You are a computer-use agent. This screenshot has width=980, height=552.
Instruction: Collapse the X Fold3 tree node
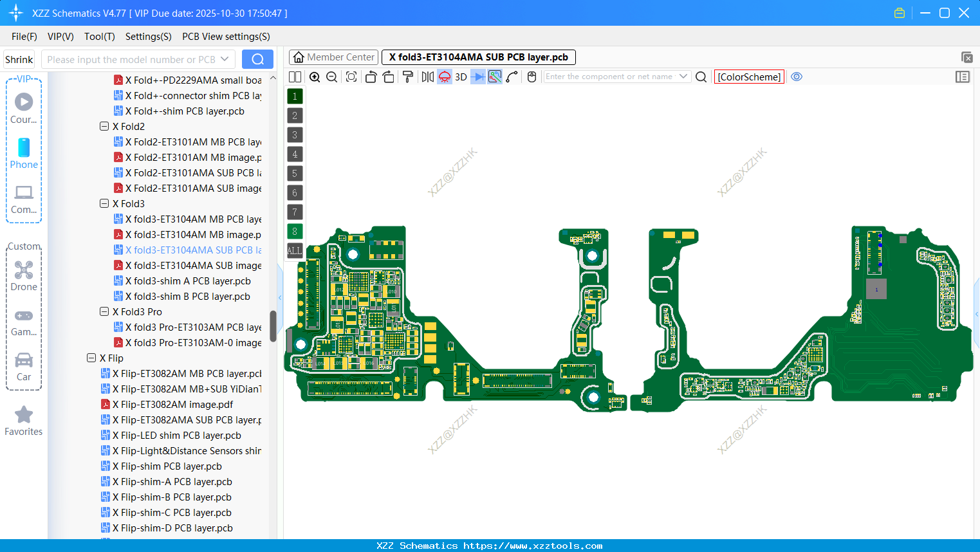(104, 203)
